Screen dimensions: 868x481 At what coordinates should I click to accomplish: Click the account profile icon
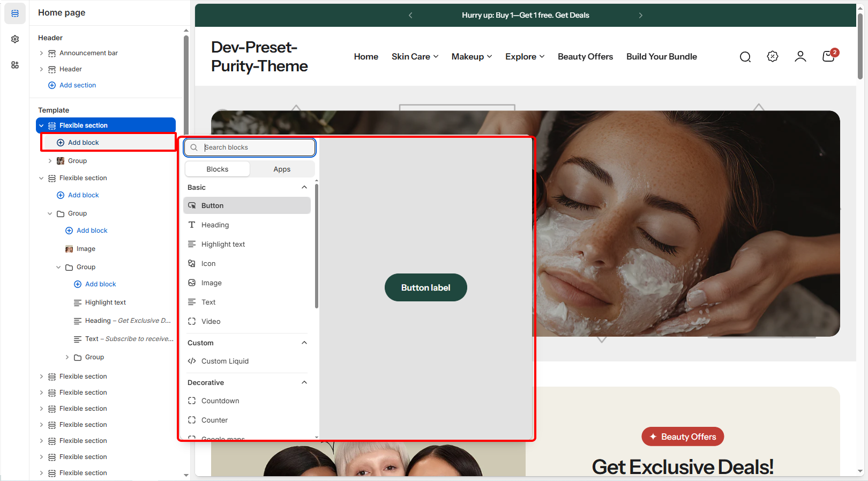(x=800, y=57)
